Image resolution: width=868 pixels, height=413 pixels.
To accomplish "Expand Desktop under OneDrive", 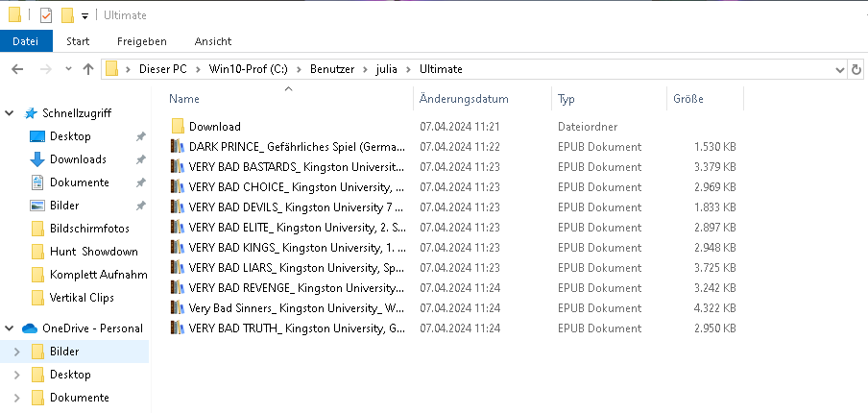I will (x=16, y=375).
